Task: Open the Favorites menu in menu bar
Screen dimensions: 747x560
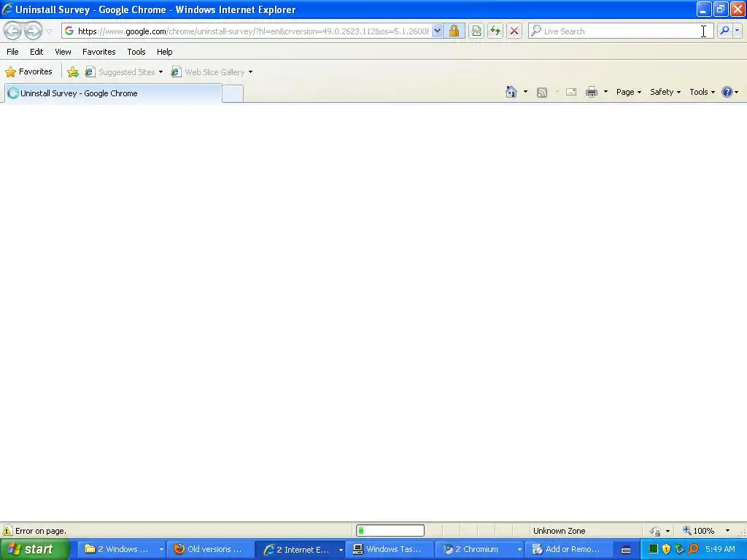Action: point(99,52)
